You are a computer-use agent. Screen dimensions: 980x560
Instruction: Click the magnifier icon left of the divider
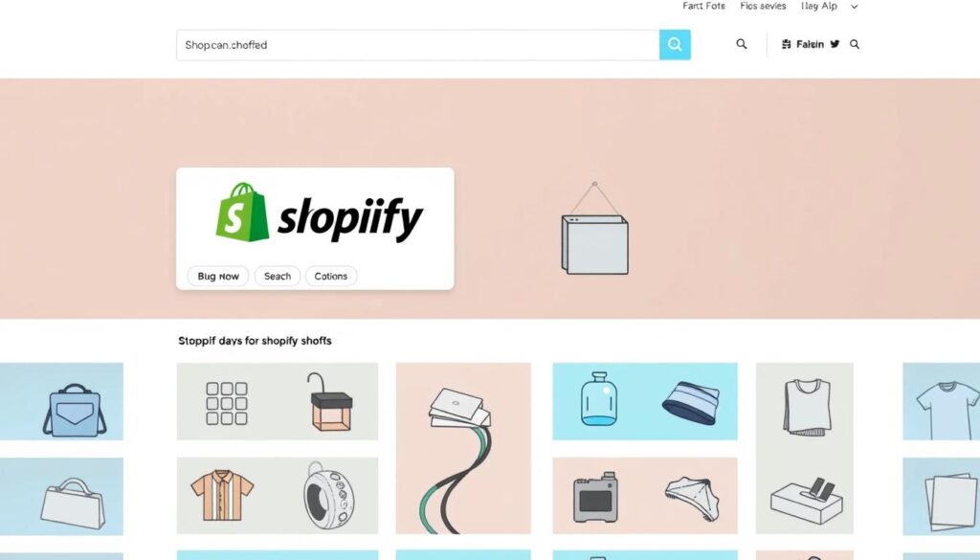point(742,44)
